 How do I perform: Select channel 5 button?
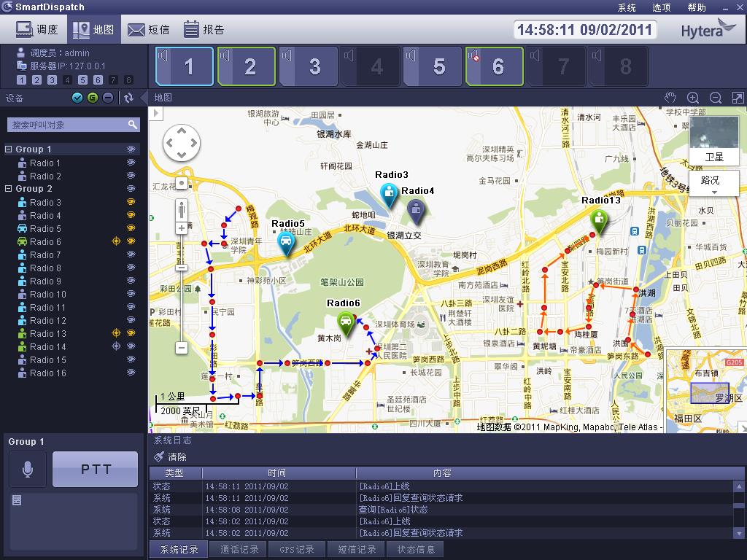[433, 66]
